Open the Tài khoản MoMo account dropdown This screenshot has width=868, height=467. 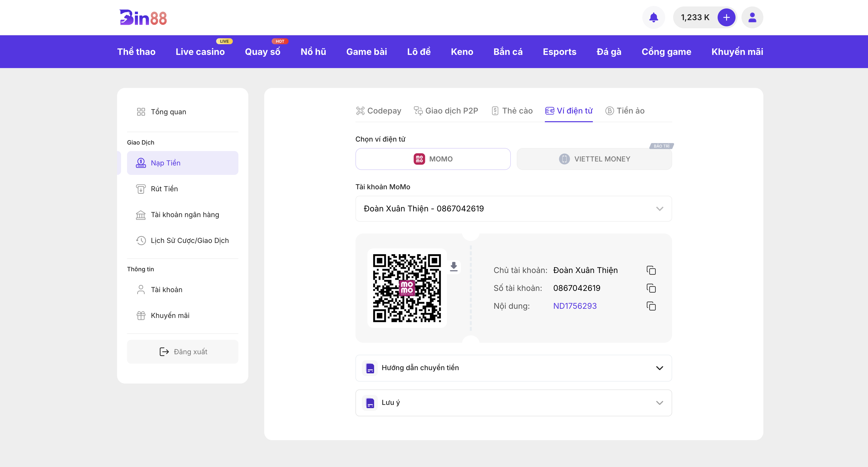click(513, 209)
